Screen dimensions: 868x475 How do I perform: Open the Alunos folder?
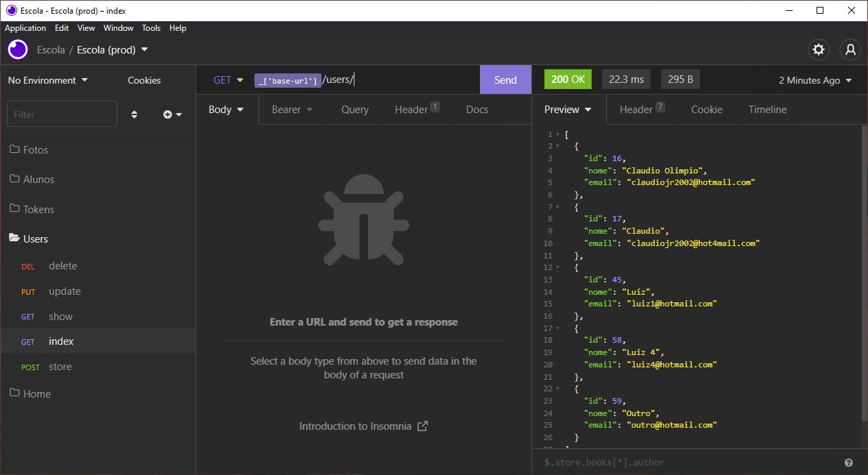(97, 179)
